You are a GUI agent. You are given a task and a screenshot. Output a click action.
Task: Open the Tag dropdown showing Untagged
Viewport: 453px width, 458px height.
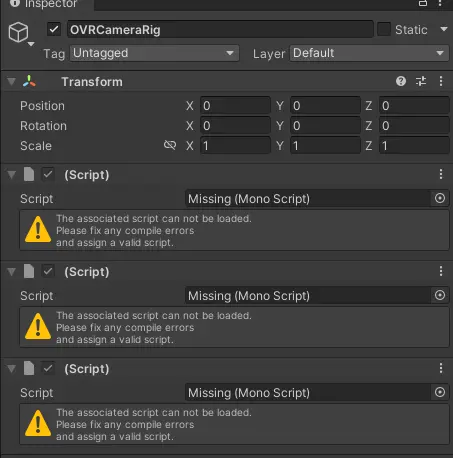154,53
